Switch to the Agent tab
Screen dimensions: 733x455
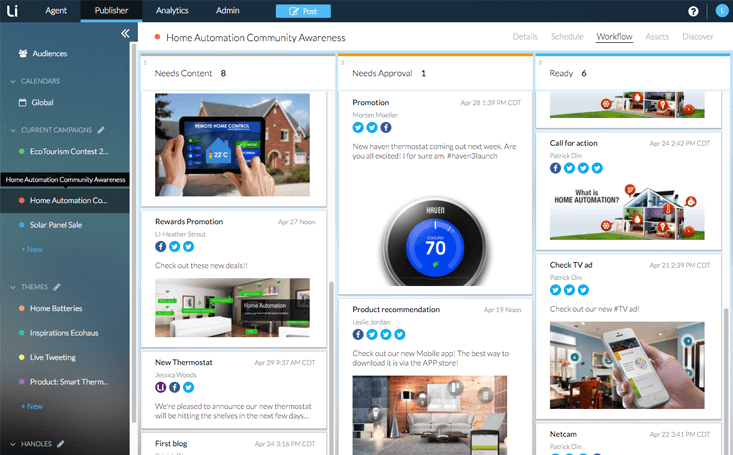pos(56,10)
